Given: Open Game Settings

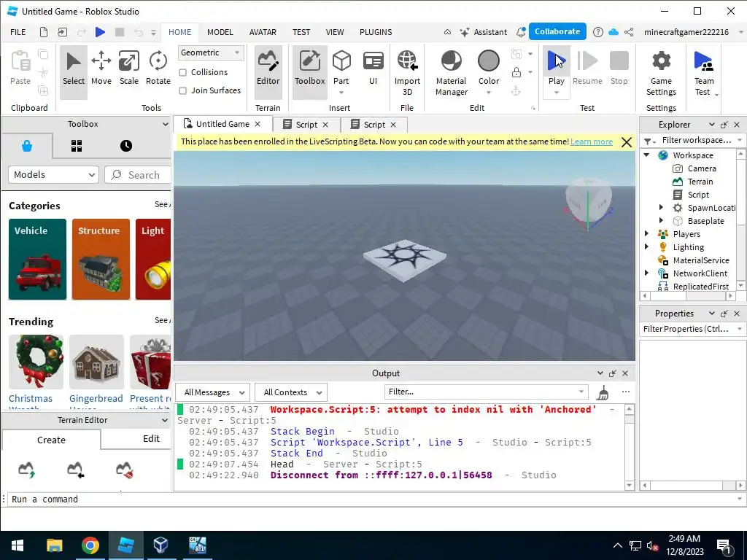Looking at the screenshot, I should (x=661, y=73).
